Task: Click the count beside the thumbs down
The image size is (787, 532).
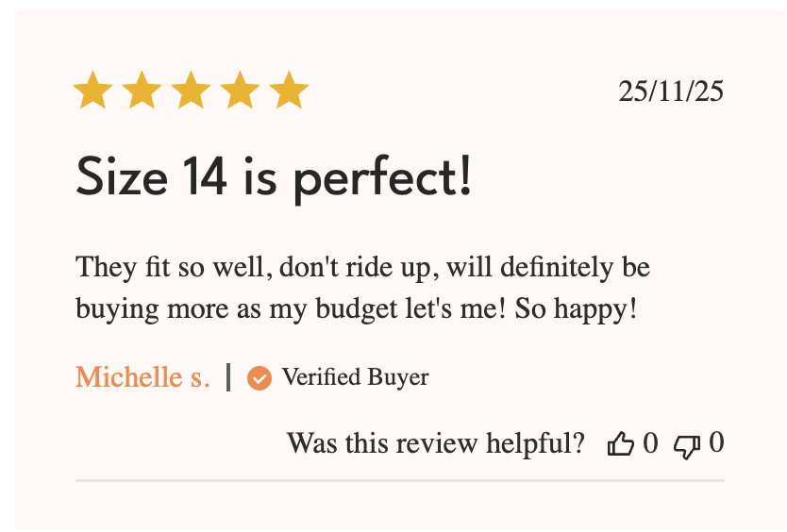Action: point(716,442)
